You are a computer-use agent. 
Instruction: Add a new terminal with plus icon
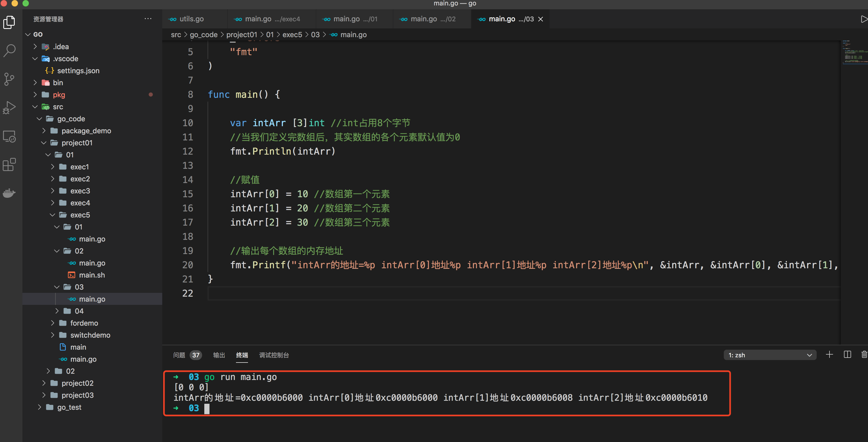coord(829,355)
